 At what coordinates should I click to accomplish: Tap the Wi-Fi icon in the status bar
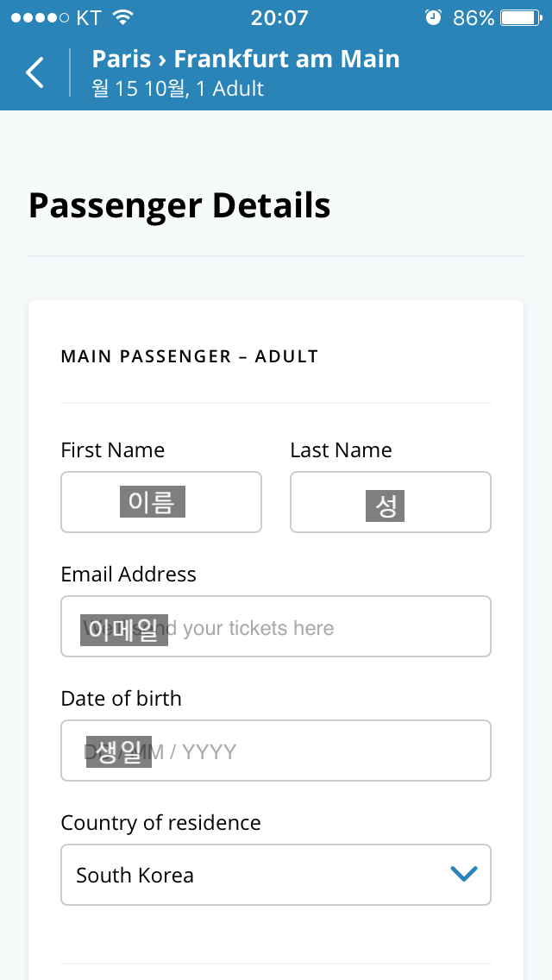(123, 17)
